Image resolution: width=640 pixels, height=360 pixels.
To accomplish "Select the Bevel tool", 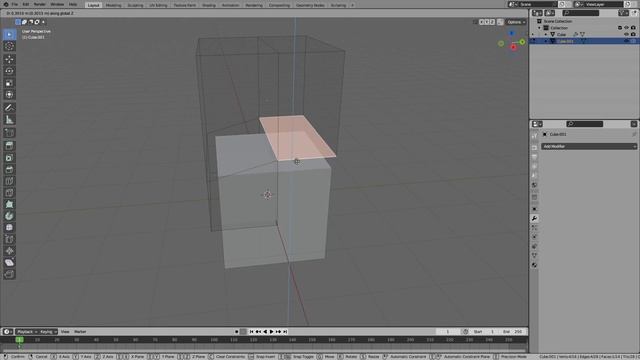I will point(9,169).
